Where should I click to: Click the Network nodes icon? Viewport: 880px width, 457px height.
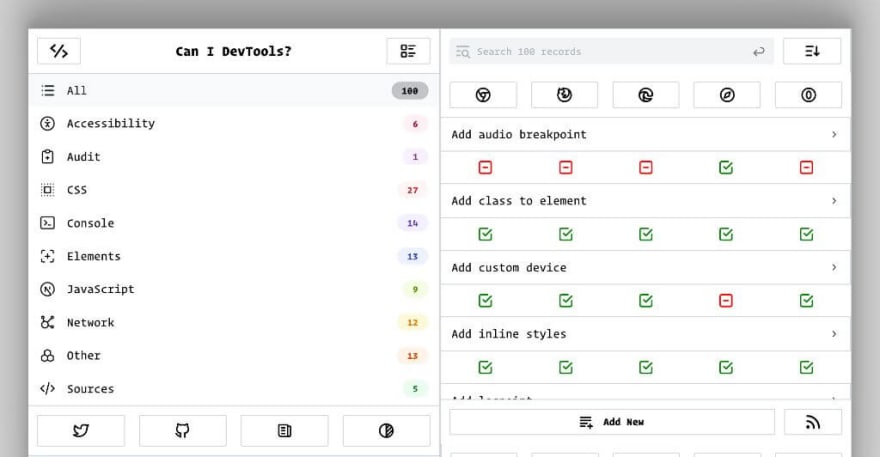(x=48, y=322)
